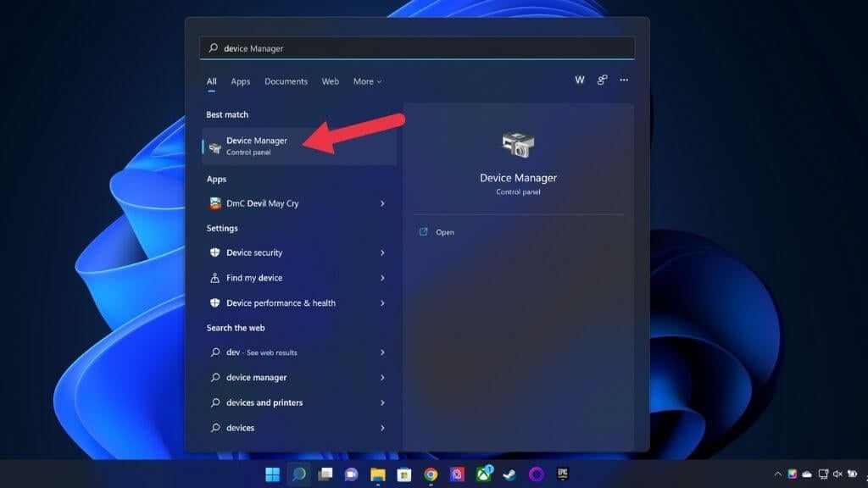
Task: Click the muted volume tray icon
Action: click(x=837, y=474)
